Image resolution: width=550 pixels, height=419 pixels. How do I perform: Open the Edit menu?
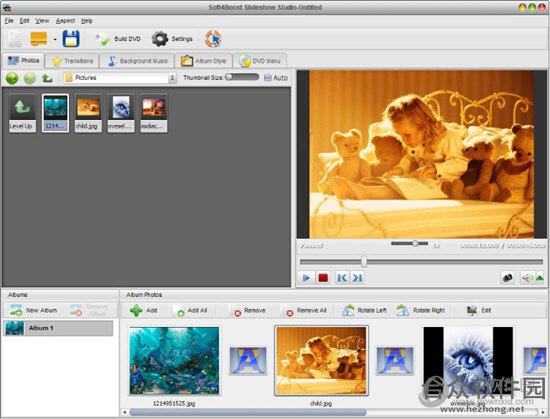coord(24,21)
